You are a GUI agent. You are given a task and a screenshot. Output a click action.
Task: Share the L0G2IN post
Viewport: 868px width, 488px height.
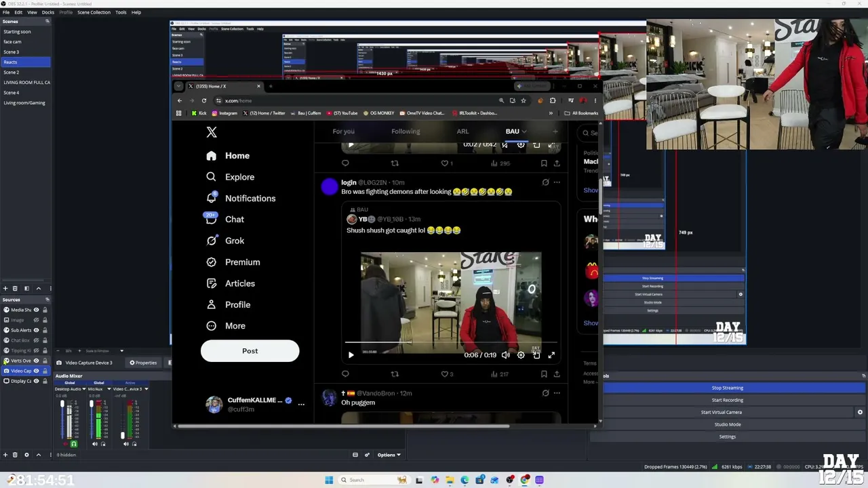557,373
